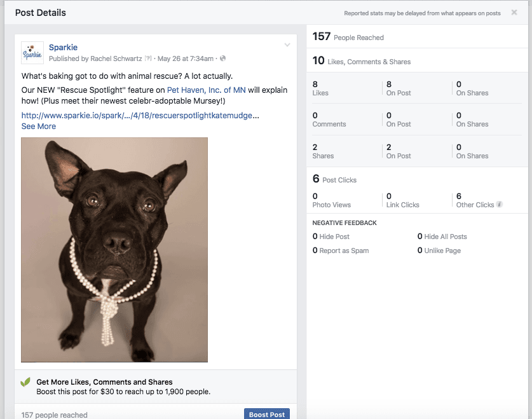The width and height of the screenshot is (532, 419).
Task: Click the Link Clicks stat
Action: pyautogui.click(x=402, y=201)
